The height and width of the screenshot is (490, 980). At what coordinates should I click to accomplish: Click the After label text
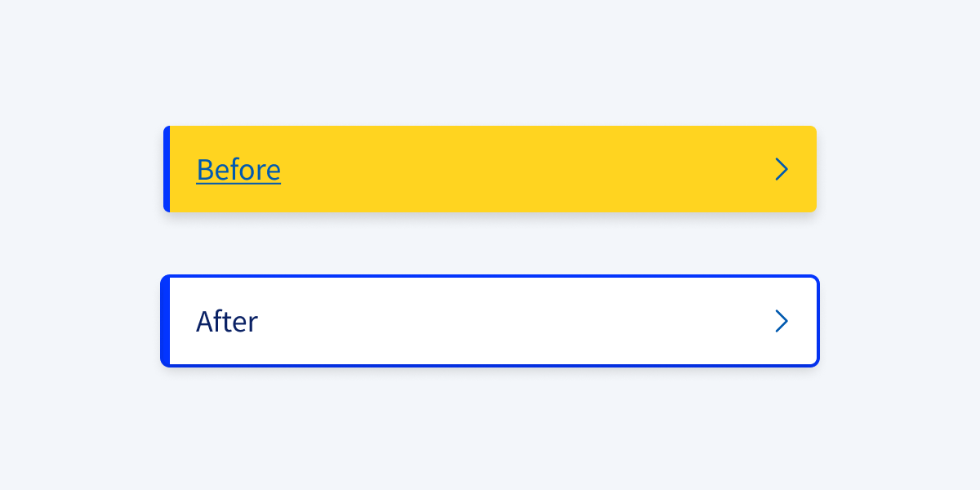tap(227, 322)
